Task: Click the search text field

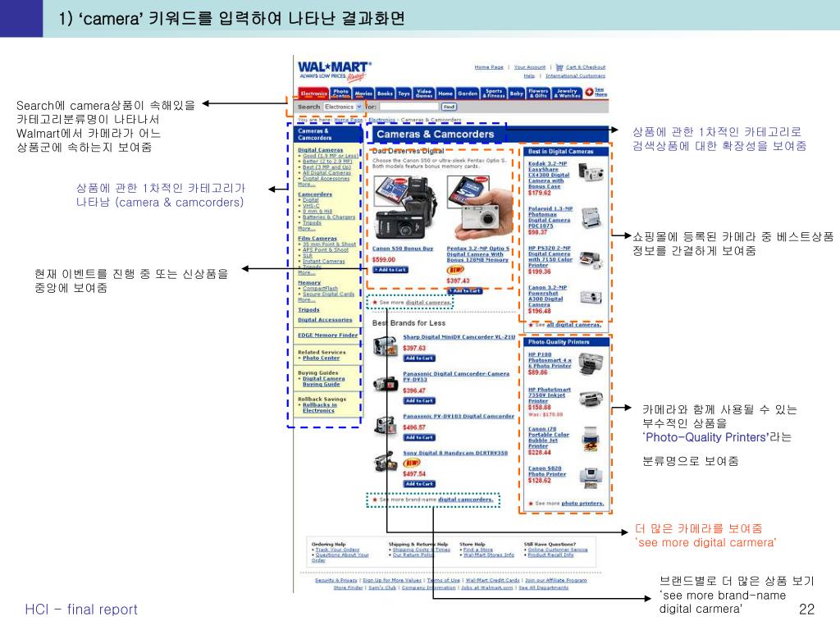Action: pos(409,107)
